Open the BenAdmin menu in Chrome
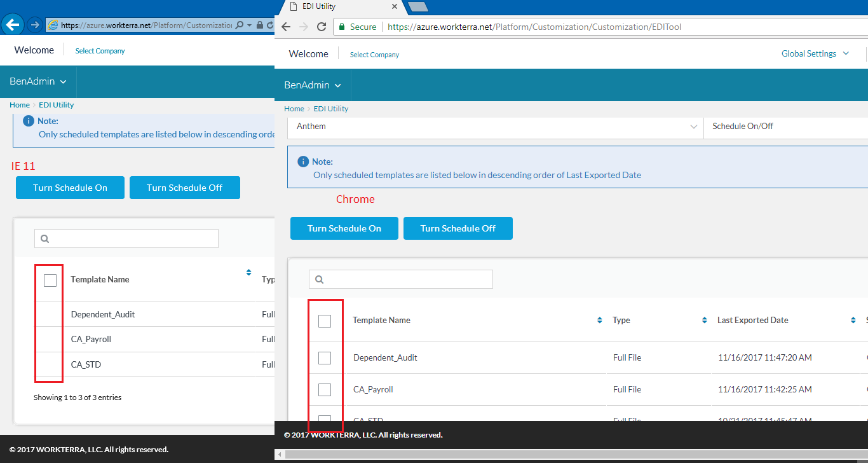 pos(313,85)
